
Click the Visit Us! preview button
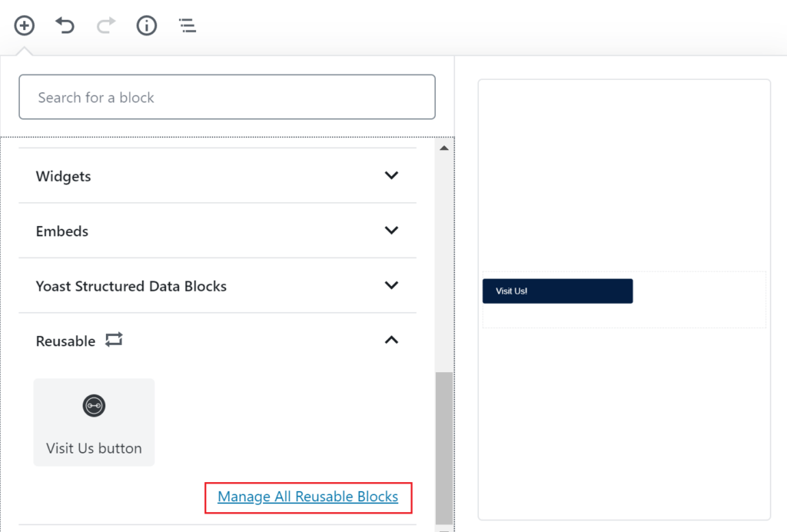558,291
